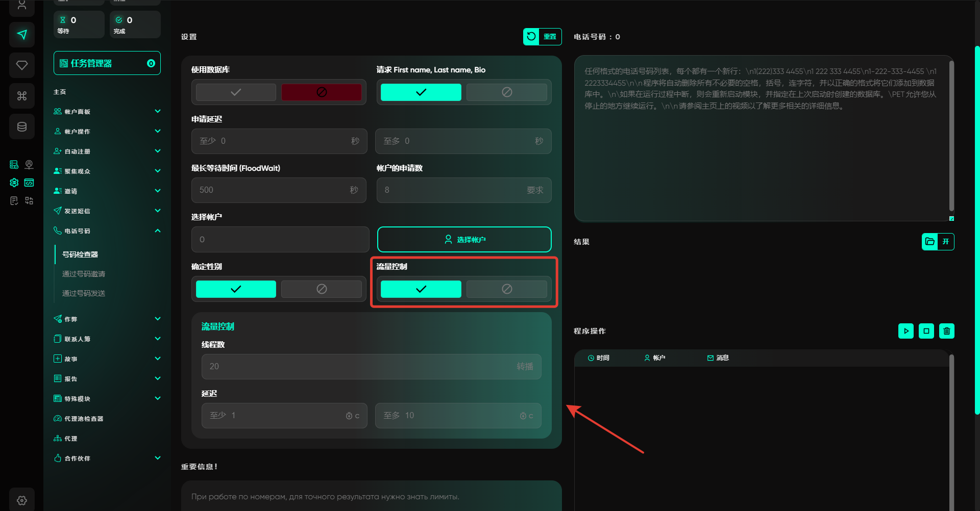Open 通过号码邀请 submenu item
This screenshot has height=511, width=980.
click(x=84, y=274)
